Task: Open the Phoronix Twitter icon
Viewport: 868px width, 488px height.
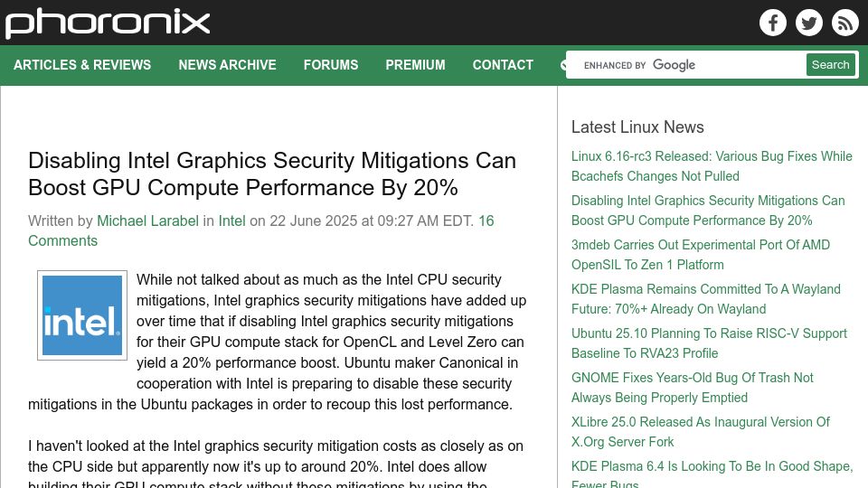Action: pyautogui.click(x=808, y=23)
